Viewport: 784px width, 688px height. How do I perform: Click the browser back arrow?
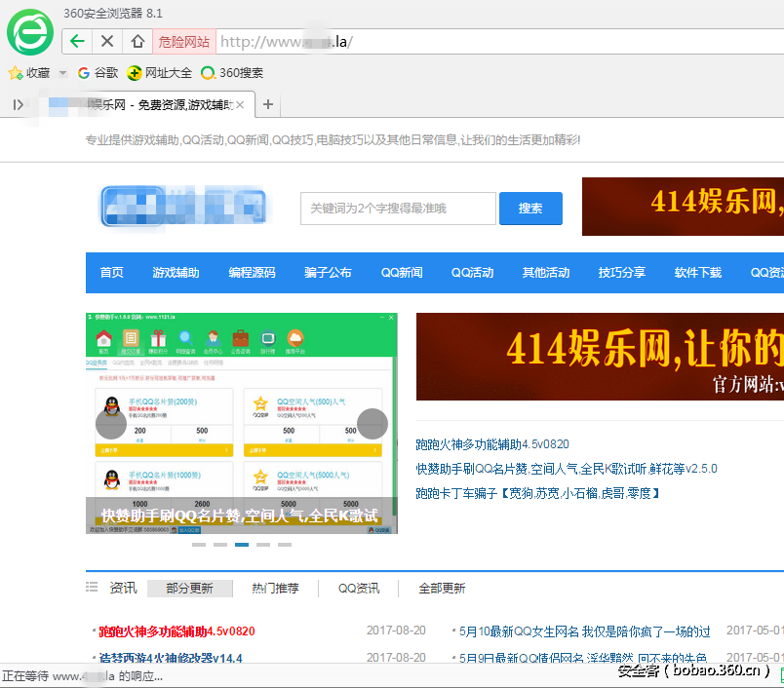coord(77,41)
